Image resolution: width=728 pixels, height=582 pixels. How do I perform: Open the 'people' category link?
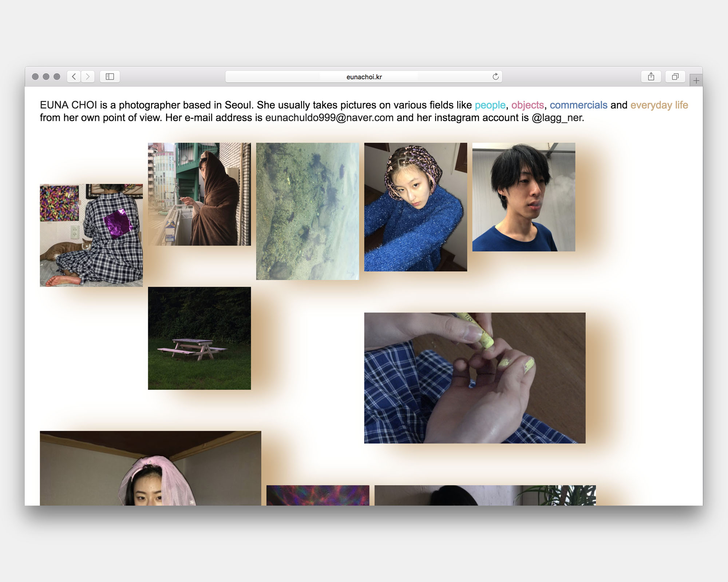490,105
